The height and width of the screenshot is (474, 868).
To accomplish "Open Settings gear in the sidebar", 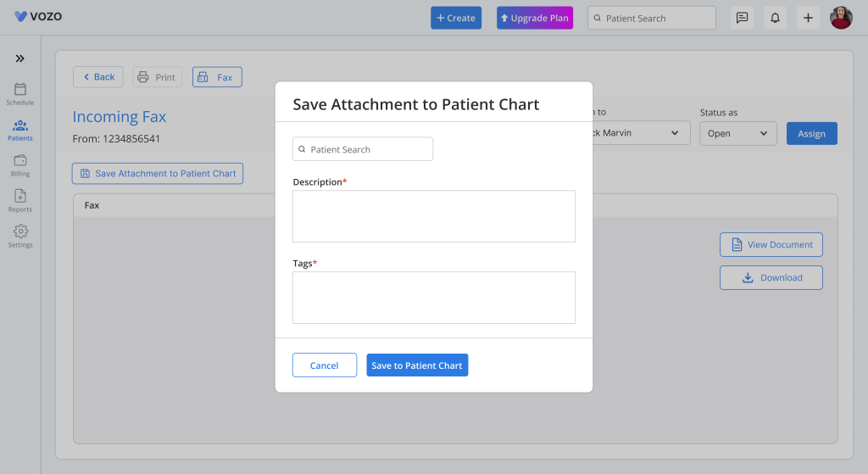I will 20,237.
